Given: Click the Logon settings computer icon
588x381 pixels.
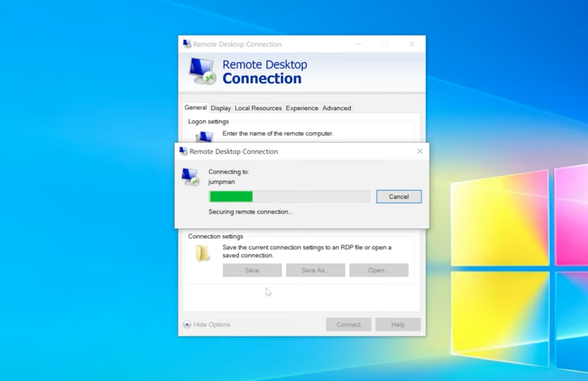Looking at the screenshot, I should click(x=204, y=137).
